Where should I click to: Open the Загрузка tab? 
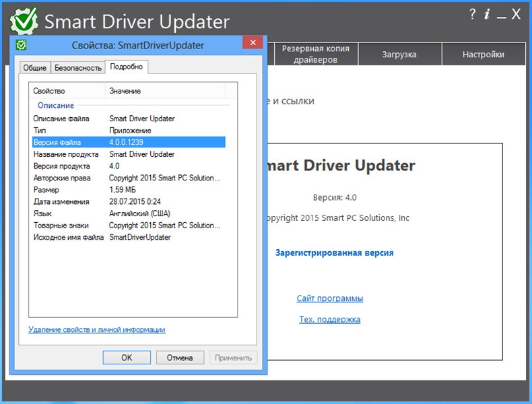click(399, 54)
